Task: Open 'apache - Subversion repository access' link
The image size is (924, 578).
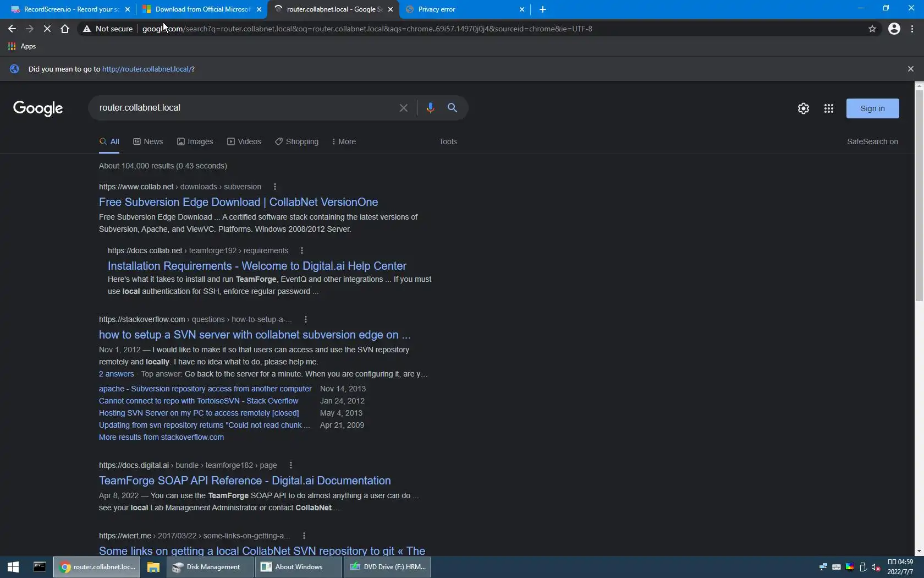Action: click(x=205, y=389)
